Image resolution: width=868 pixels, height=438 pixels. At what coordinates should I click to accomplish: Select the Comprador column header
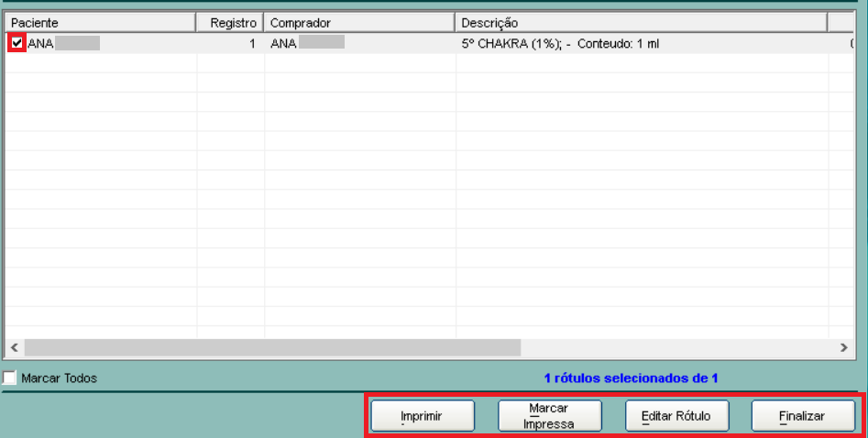pyautogui.click(x=359, y=22)
